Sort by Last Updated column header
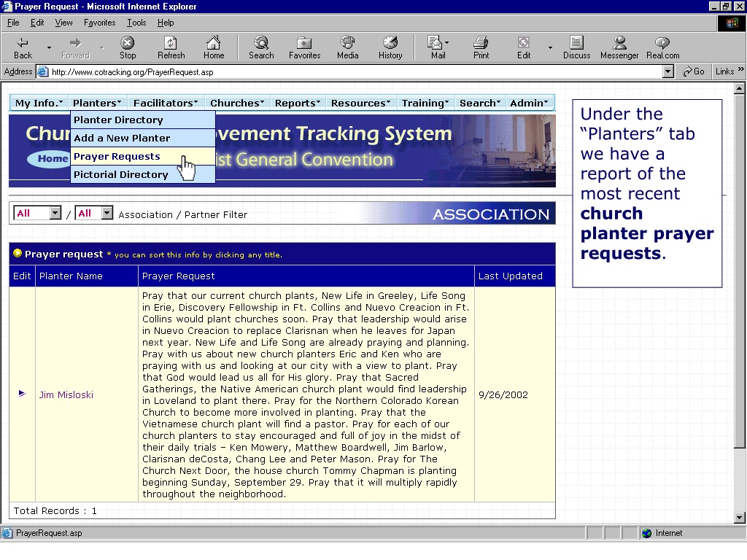This screenshot has height=560, width=747. [510, 276]
